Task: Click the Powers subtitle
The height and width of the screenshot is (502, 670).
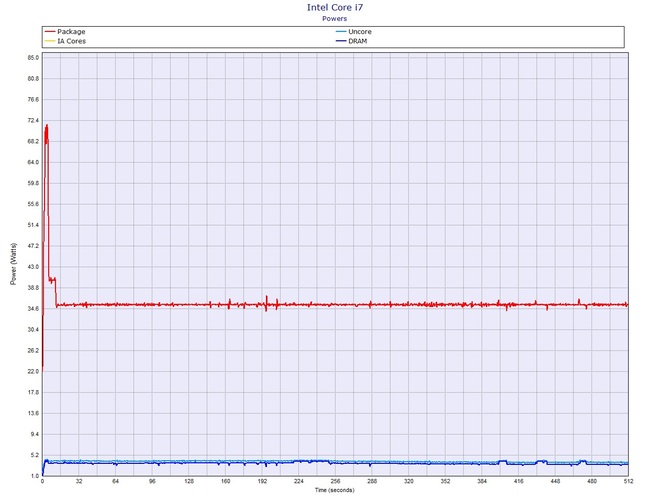Action: point(335,19)
